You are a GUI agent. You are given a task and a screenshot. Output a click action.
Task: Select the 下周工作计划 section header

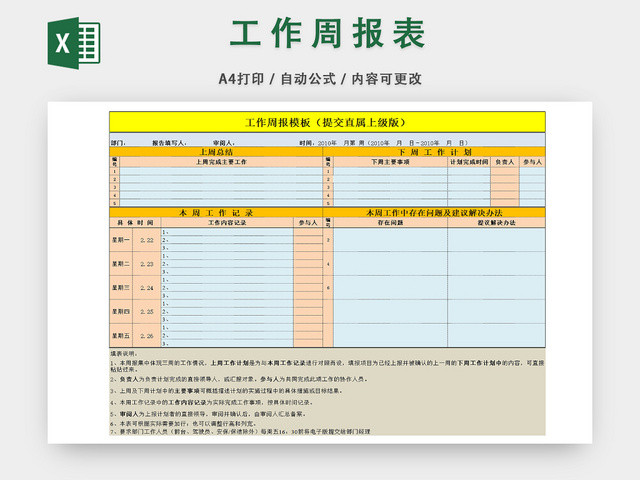(x=434, y=152)
